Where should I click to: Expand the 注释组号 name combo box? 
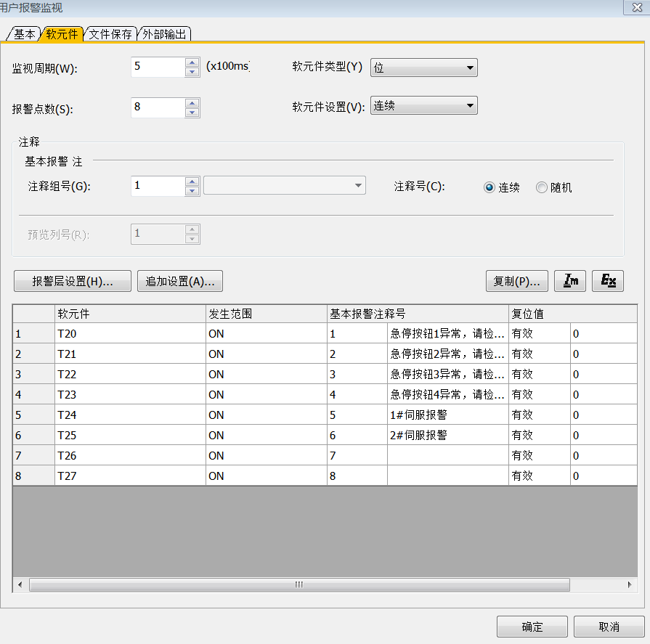click(x=284, y=186)
